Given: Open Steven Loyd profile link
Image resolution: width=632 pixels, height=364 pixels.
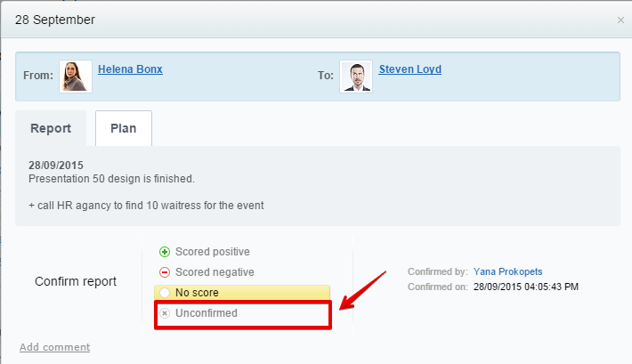Looking at the screenshot, I should coord(410,69).
